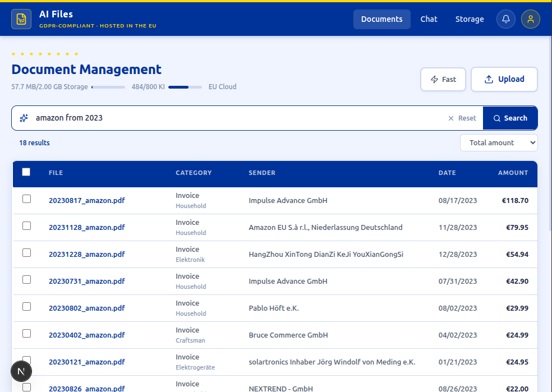Open file 20230121_amazon.pdf

[86, 362]
